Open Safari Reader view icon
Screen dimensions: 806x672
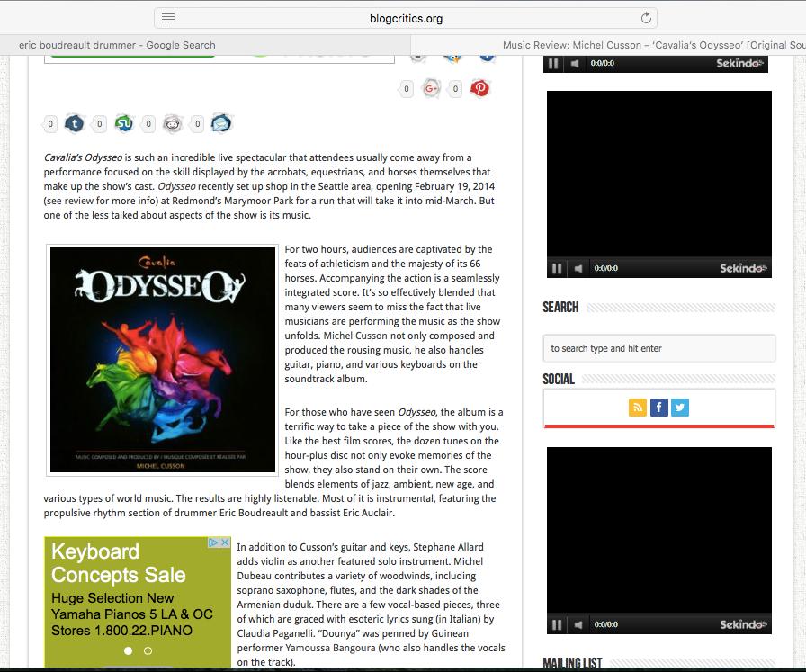click(x=168, y=18)
